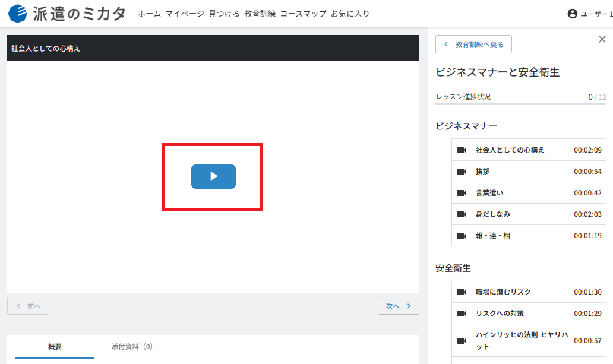The width and height of the screenshot is (613, 364).
Task: Open the user account avatar icon
Action: coord(573,14)
